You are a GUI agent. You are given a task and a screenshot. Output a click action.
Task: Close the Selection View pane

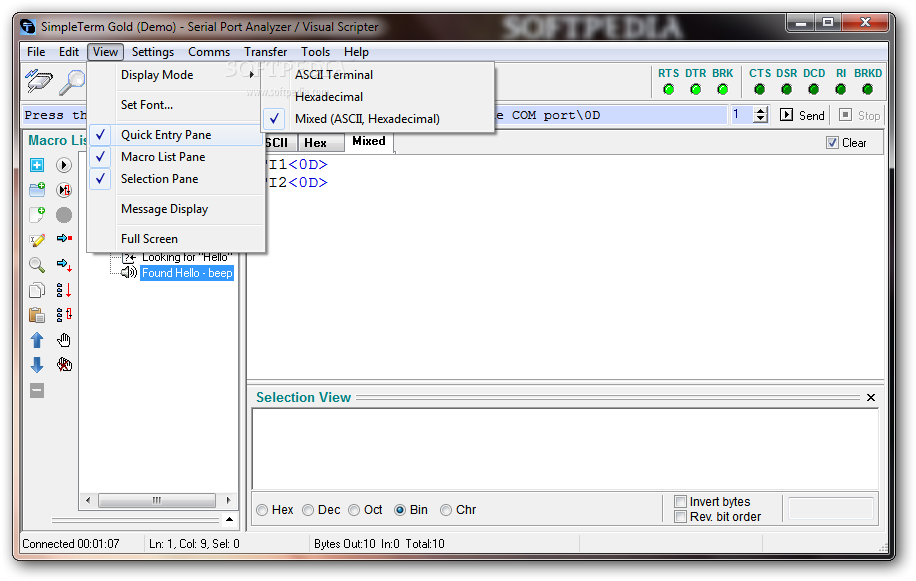(x=870, y=398)
